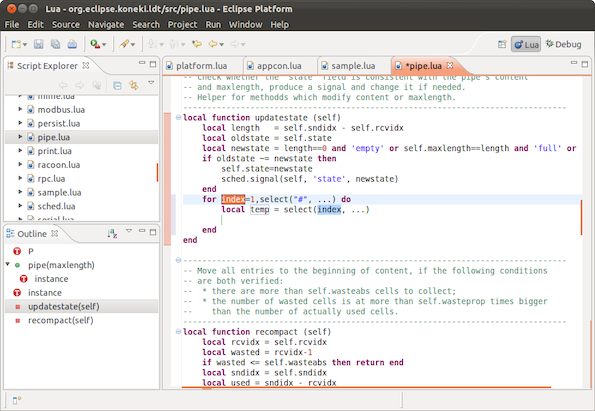Open the Back history dropdown arrow
Screen dimensions: 595x411
pos(222,45)
